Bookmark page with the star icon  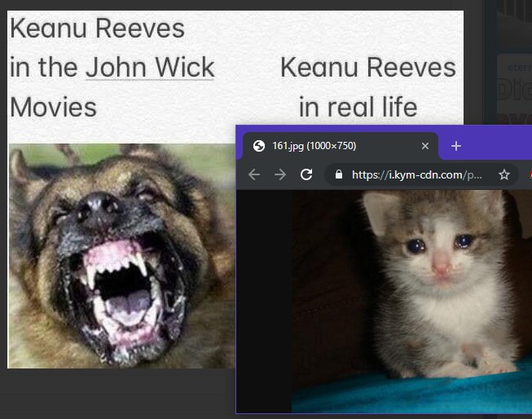(x=504, y=175)
